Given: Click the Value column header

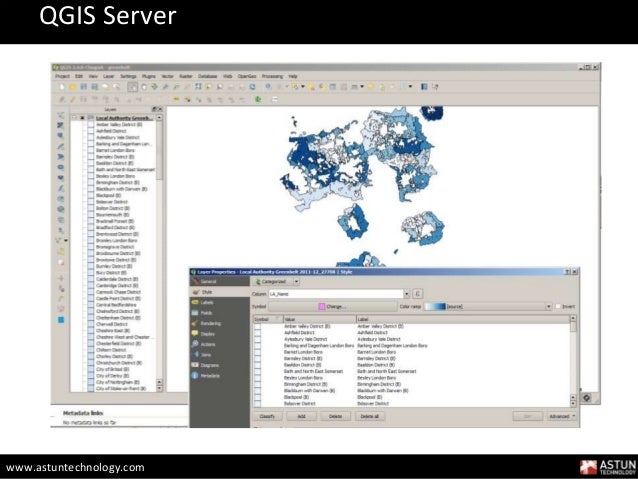Looking at the screenshot, I should click(319, 319).
